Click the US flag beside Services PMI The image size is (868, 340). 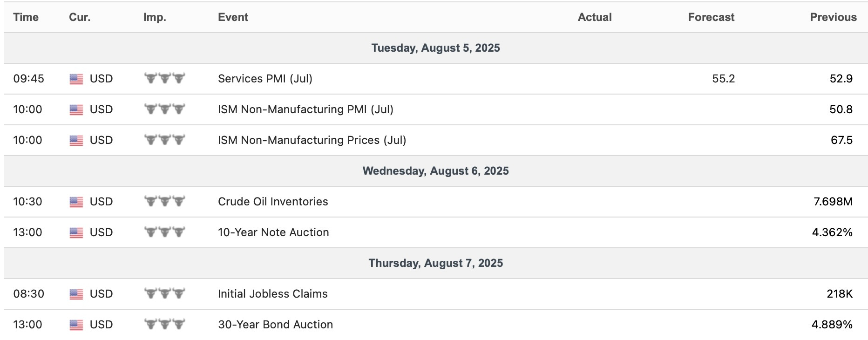(76, 79)
